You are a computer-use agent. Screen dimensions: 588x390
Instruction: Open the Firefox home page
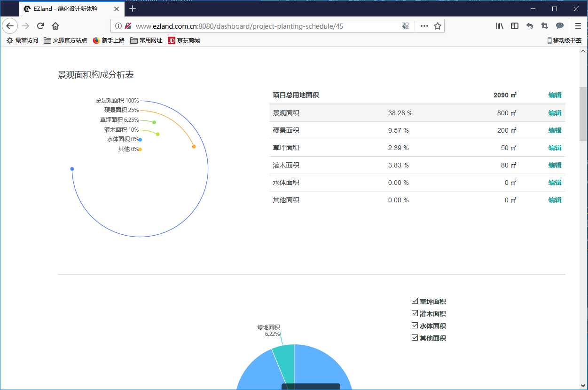[55, 26]
